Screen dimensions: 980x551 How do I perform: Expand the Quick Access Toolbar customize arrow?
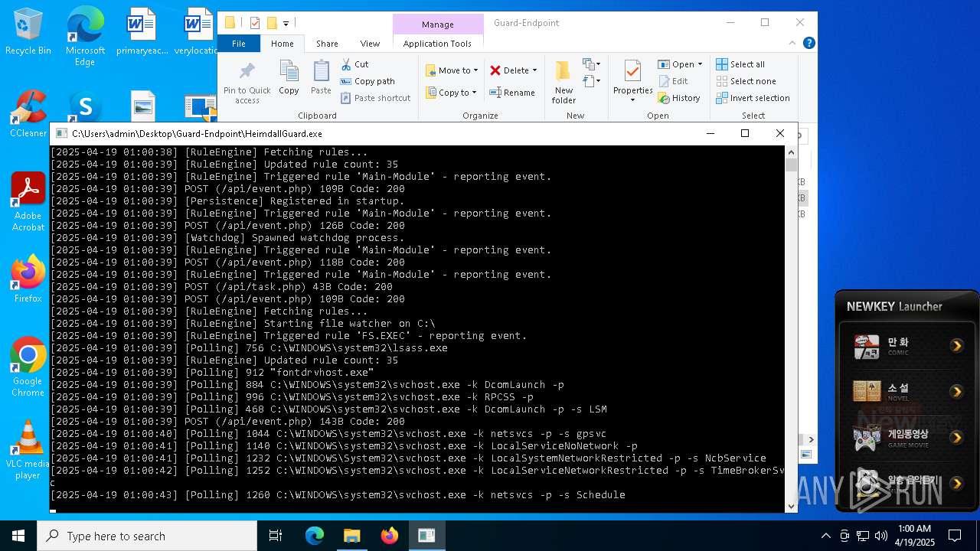click(286, 23)
